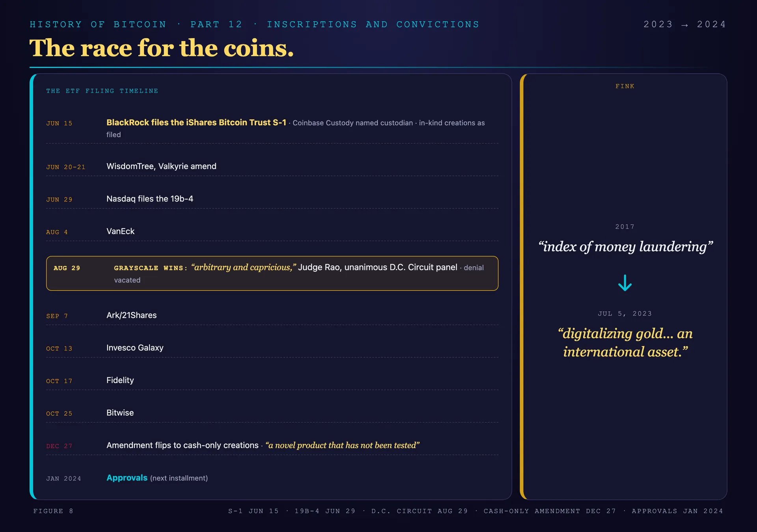Click "a novel product that has not been tested" quote
The image size is (757, 532).
342,445
